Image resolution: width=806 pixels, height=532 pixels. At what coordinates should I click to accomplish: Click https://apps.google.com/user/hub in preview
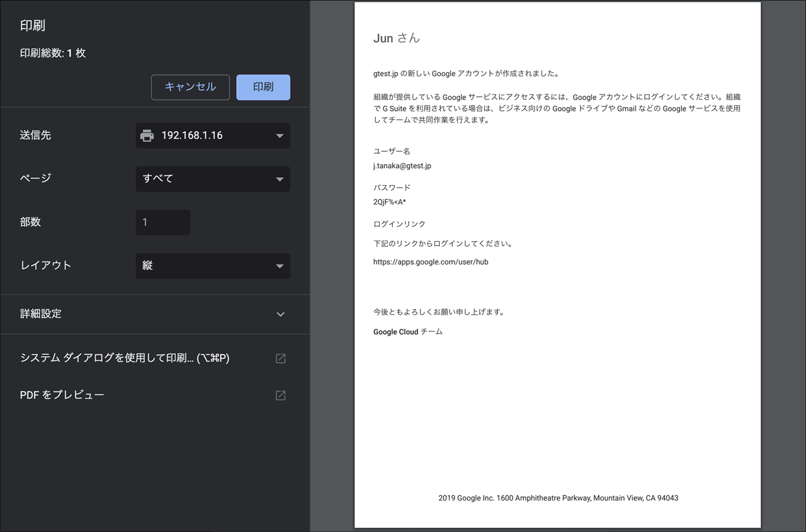pyautogui.click(x=431, y=262)
